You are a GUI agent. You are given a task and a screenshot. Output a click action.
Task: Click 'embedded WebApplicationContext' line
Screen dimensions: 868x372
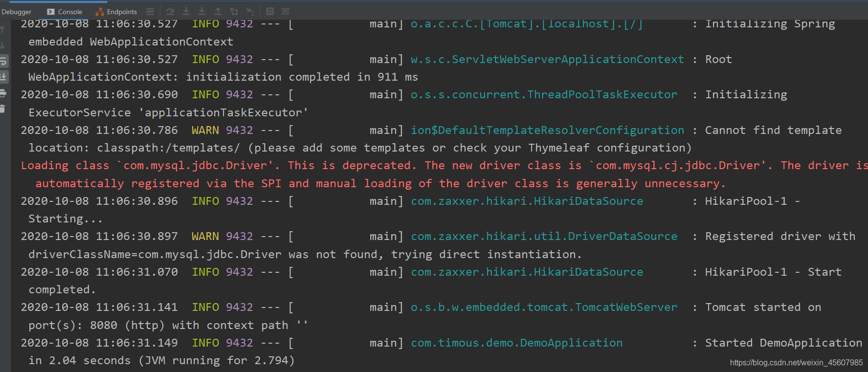(x=131, y=42)
